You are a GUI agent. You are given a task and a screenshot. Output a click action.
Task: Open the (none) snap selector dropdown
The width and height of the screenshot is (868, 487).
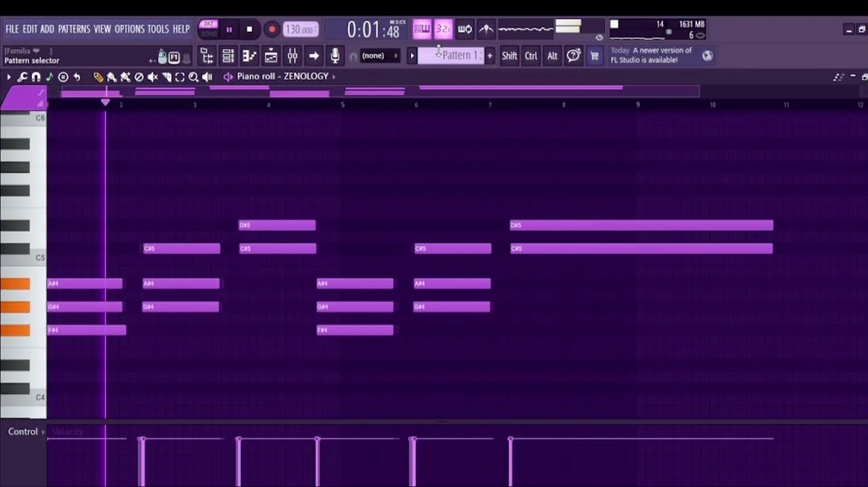(x=380, y=56)
